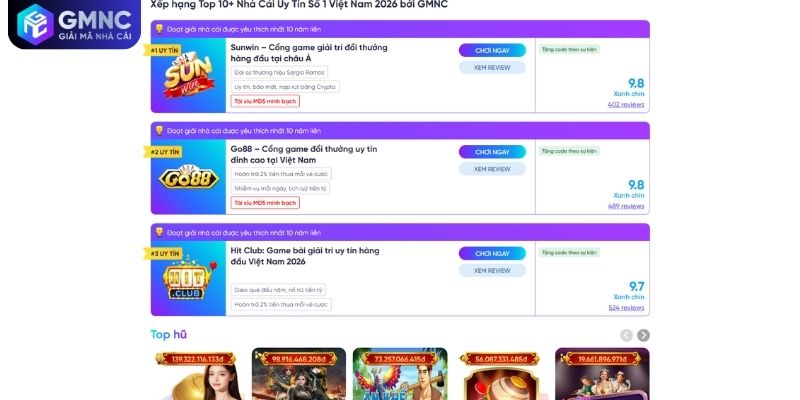Select the 139.322.116.133đ jackpot game thumbnail
This screenshot has width=800, height=400.
196,374
